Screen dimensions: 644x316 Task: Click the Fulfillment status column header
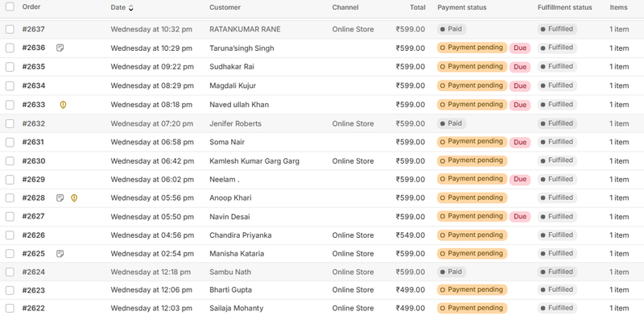[565, 7]
